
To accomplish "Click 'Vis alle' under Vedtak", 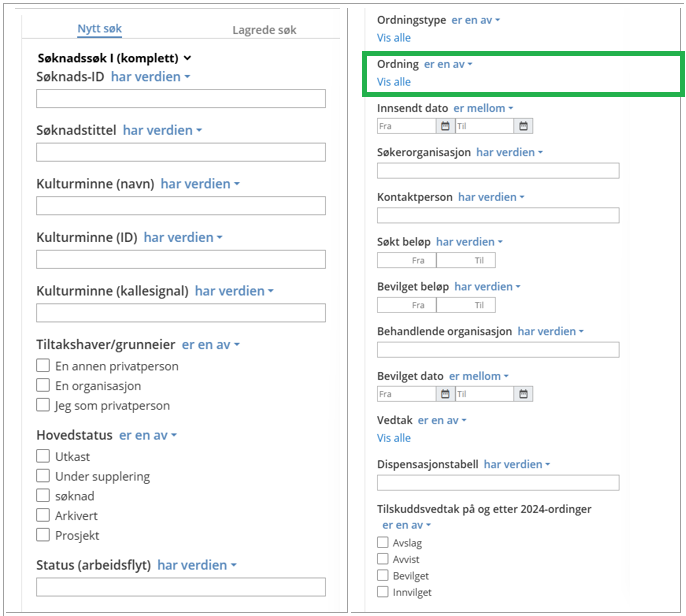I will pyautogui.click(x=394, y=438).
